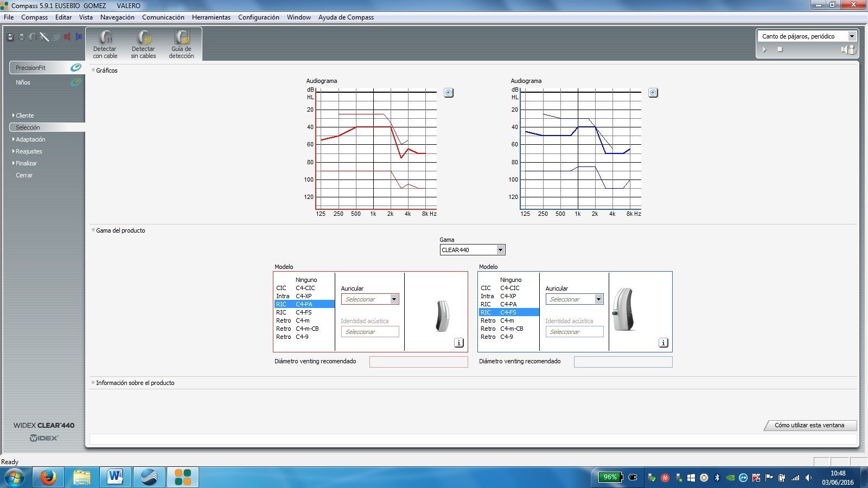Select RIC C4-FS in red model list

click(x=304, y=312)
